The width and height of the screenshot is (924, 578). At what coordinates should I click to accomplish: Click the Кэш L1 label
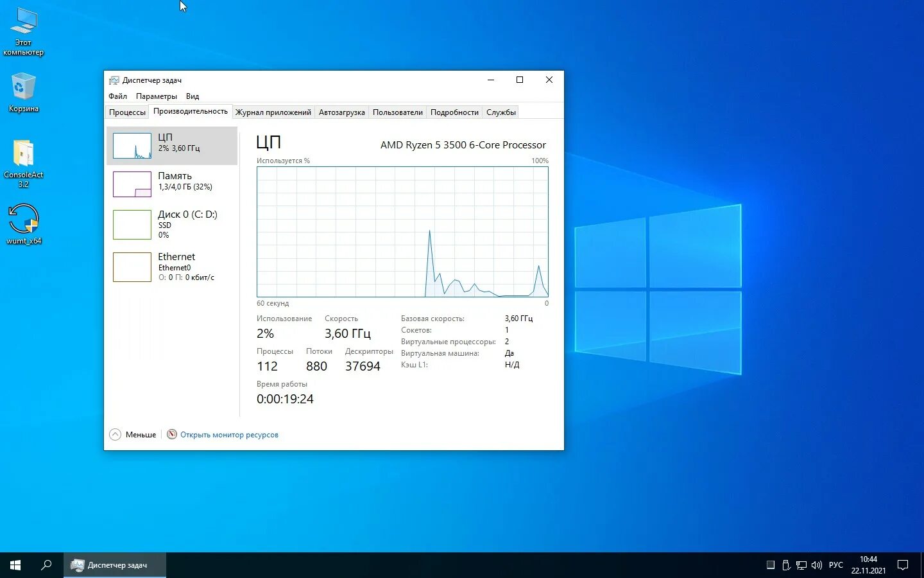415,365
